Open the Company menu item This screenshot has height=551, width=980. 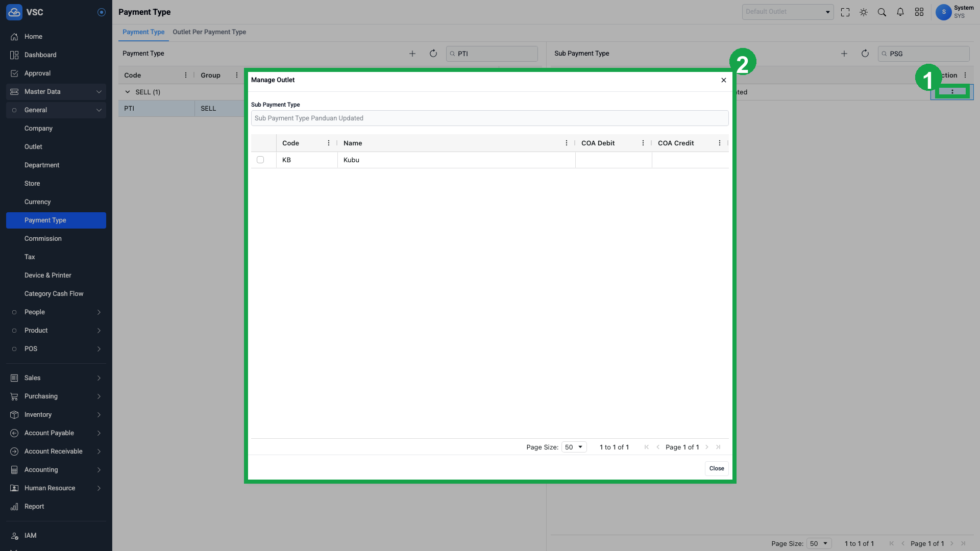point(56,129)
